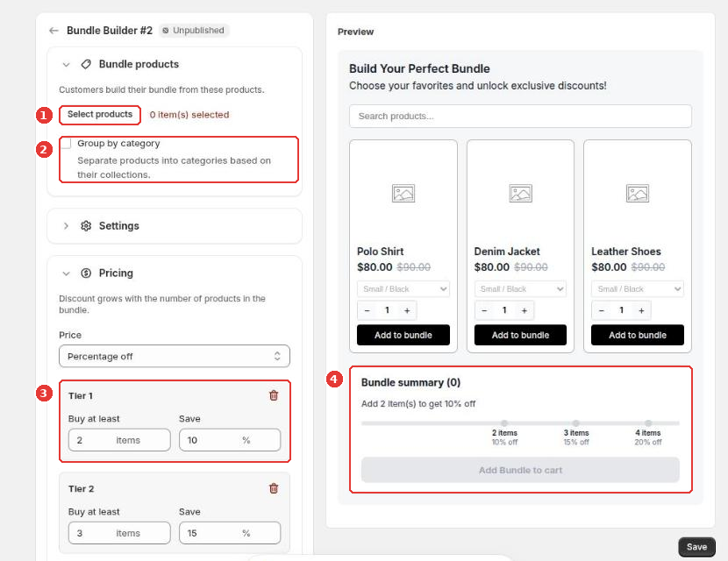This screenshot has height=561, width=728.
Task: Increase Polo Shirt quantity with plus
Action: click(407, 310)
